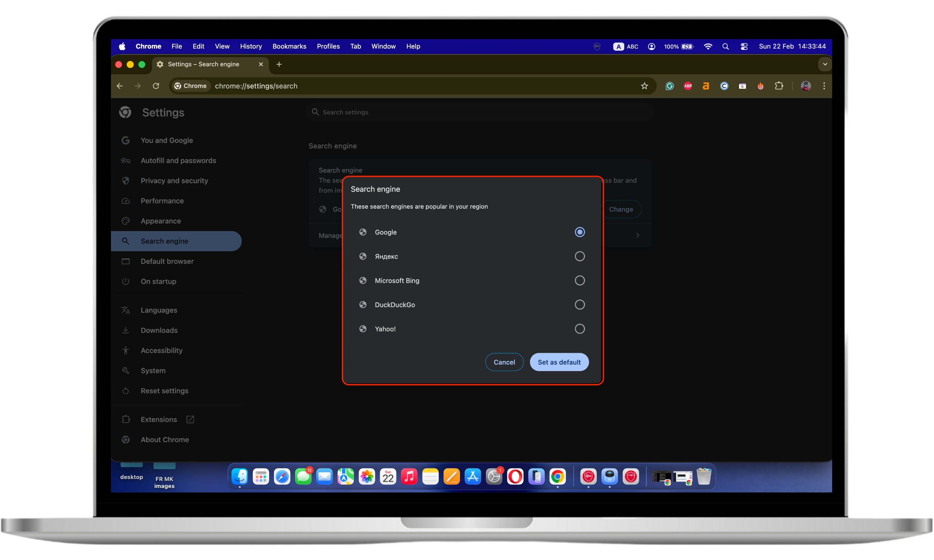Open the History menu in menu bar
The width and height of the screenshot is (934, 560).
[251, 46]
